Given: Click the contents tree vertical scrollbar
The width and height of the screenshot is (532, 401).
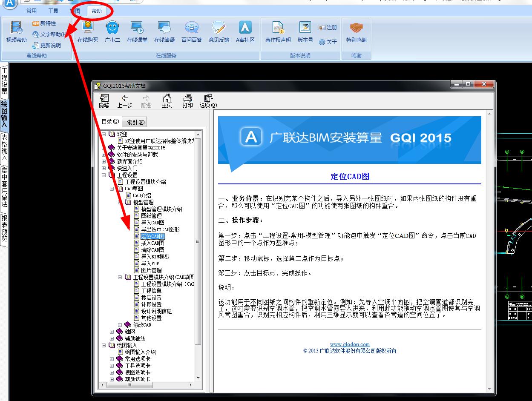Looking at the screenshot, I should (198, 241).
